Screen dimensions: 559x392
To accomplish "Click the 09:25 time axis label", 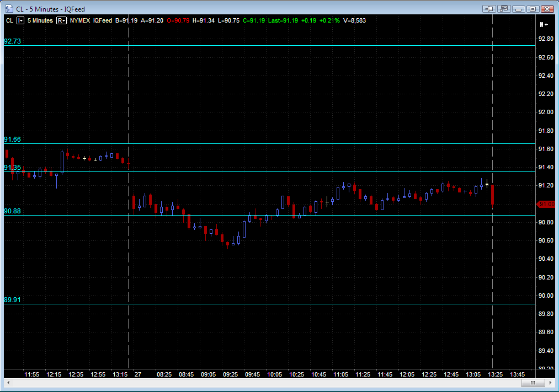I will pos(230,374).
